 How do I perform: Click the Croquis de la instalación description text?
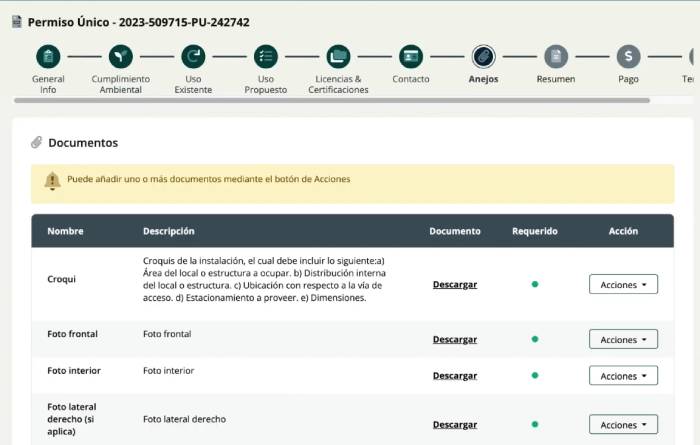[264, 279]
